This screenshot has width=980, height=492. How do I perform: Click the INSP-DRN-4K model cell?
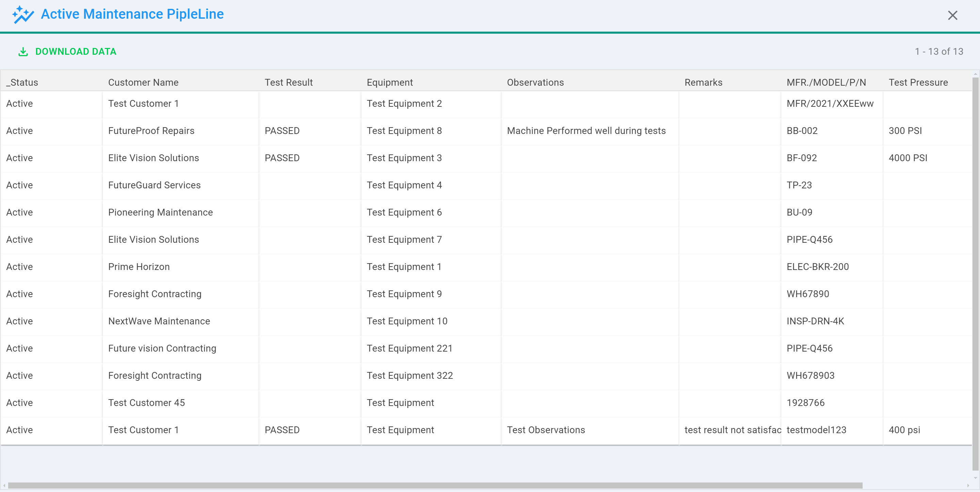[832, 321]
